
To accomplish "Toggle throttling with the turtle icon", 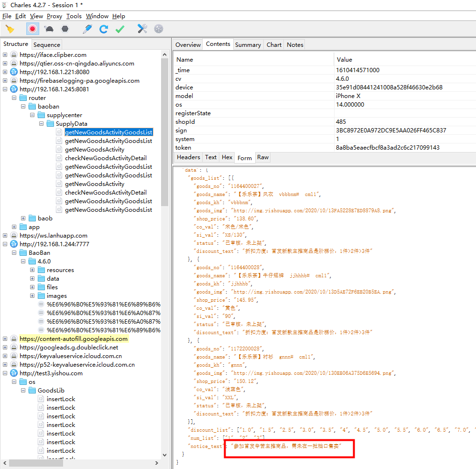I will (49, 29).
